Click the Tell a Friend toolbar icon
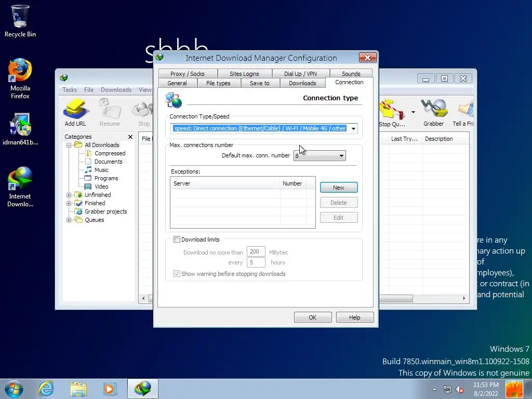Image resolution: width=532 pixels, height=399 pixels. pyautogui.click(x=463, y=112)
